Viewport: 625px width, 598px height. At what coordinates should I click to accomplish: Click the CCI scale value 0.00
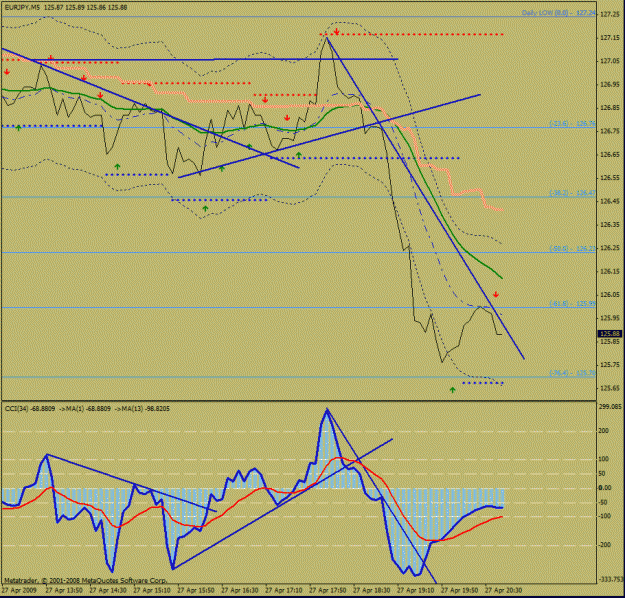(x=605, y=488)
